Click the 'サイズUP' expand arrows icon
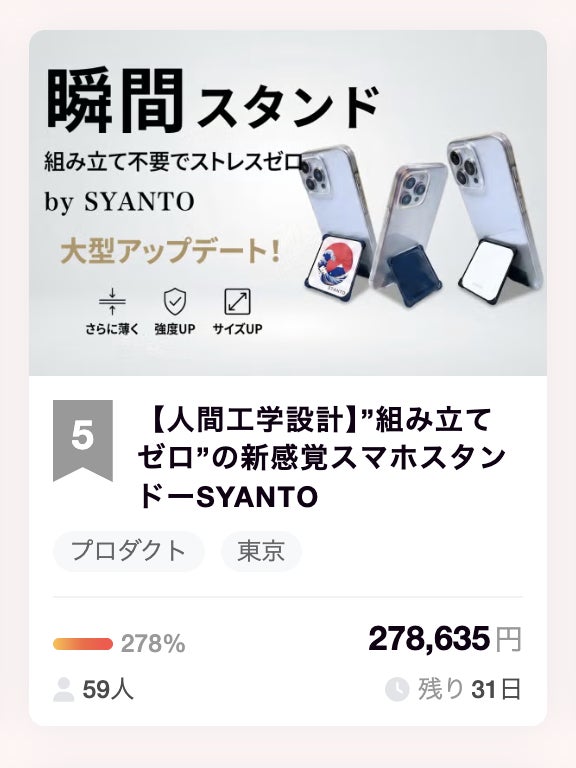Image resolution: width=576 pixels, height=768 pixels. (238, 302)
